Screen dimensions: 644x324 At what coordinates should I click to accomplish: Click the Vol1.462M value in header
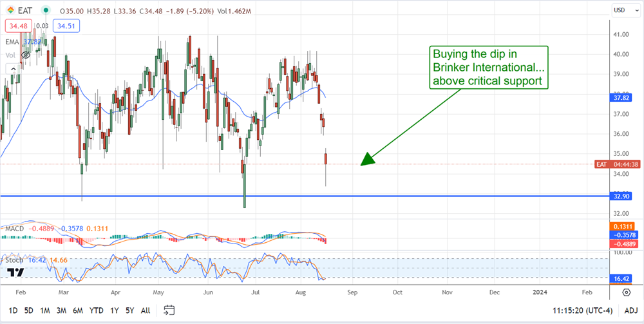(x=236, y=10)
